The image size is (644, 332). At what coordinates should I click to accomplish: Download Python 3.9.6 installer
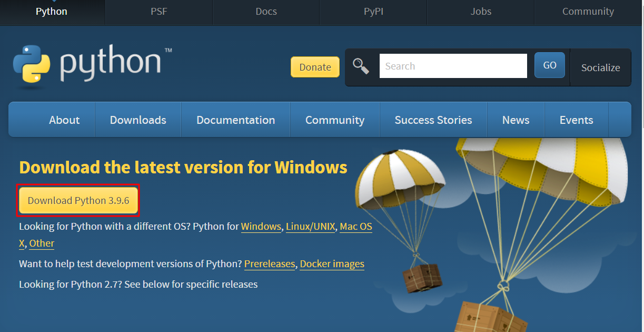pyautogui.click(x=78, y=201)
